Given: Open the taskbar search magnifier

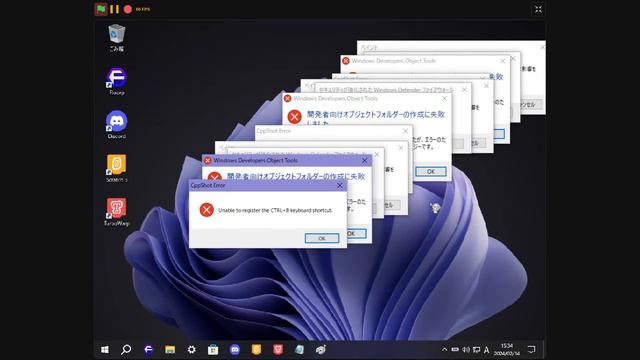Looking at the screenshot, I should coord(126,350).
